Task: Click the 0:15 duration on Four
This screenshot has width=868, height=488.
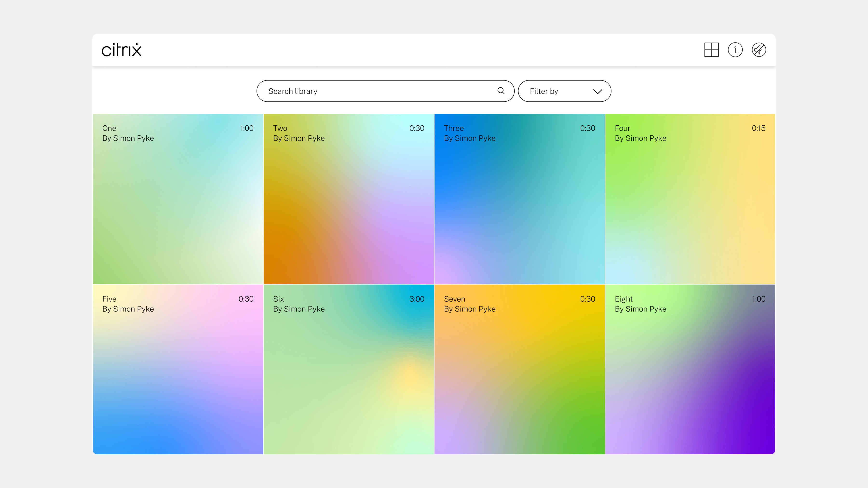Action: 758,128
